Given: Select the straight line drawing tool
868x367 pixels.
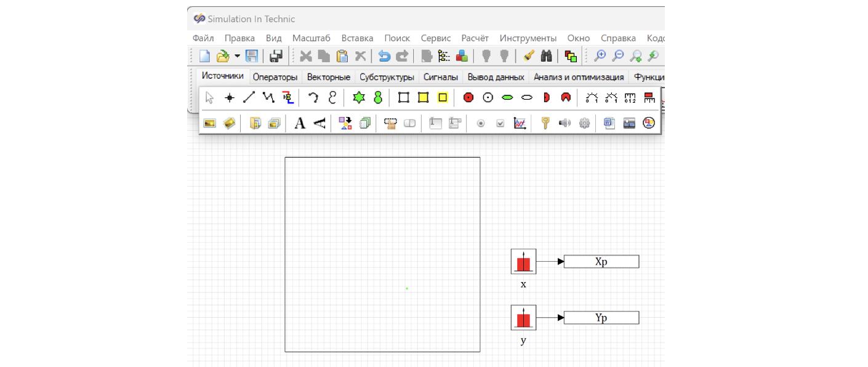Looking at the screenshot, I should point(249,97).
